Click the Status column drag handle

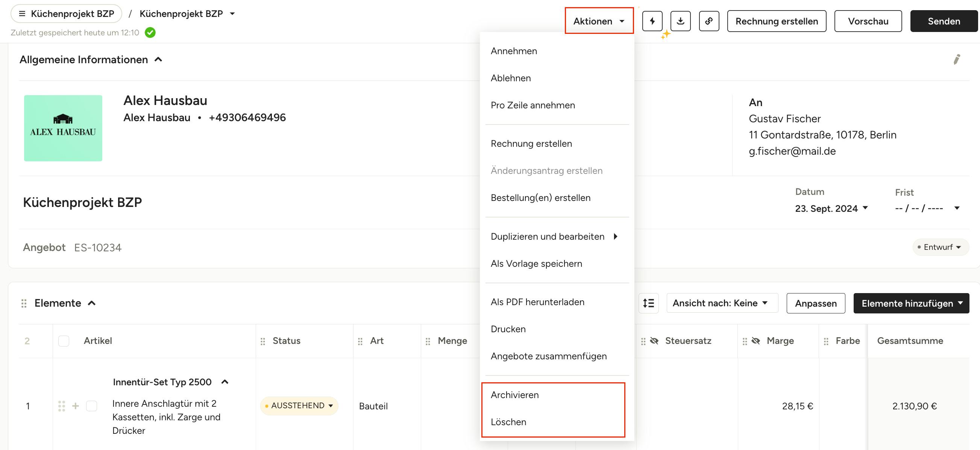[263, 341]
